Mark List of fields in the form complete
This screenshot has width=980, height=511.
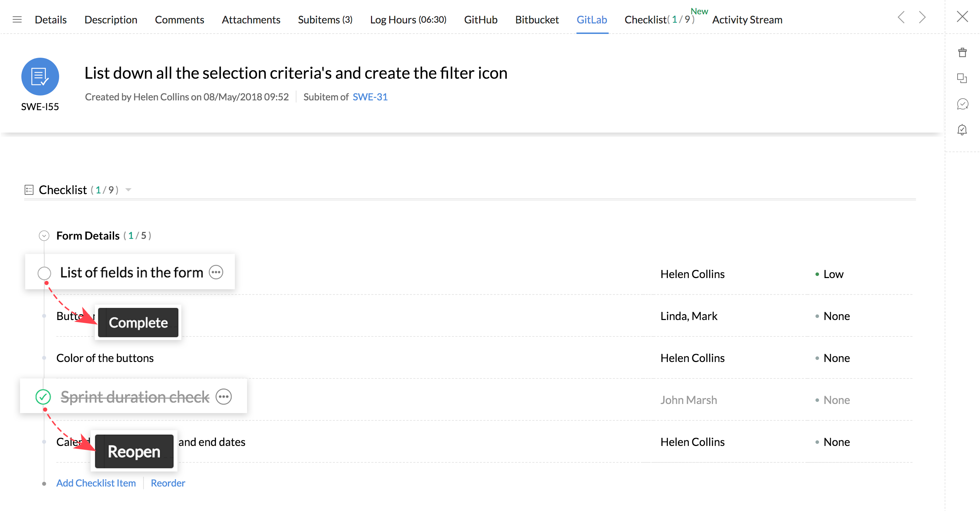(44, 273)
